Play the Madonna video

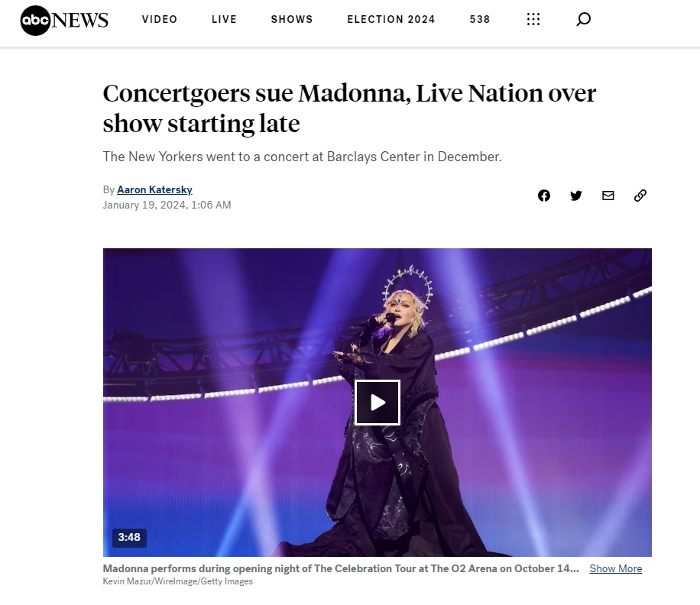pyautogui.click(x=378, y=403)
